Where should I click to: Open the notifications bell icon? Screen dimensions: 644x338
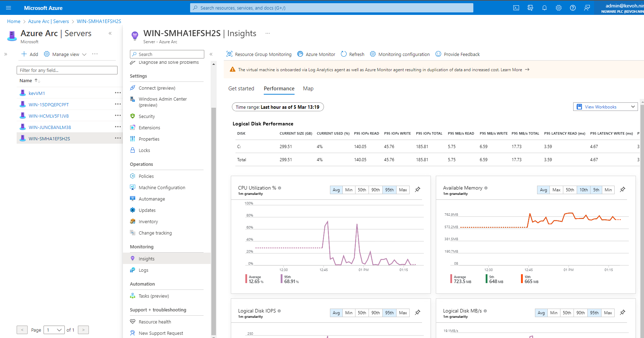click(545, 8)
